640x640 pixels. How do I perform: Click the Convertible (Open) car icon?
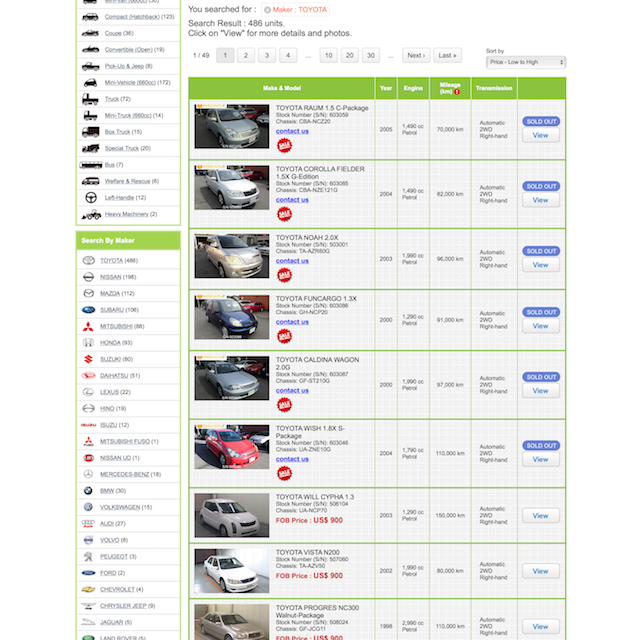pos(90,50)
